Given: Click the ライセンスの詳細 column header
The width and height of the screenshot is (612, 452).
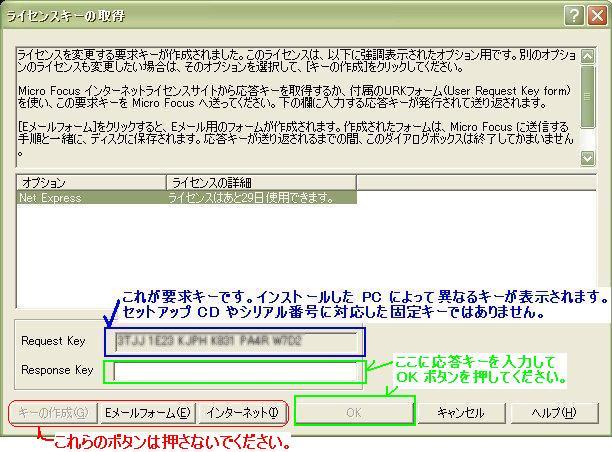Looking at the screenshot, I should [x=262, y=182].
